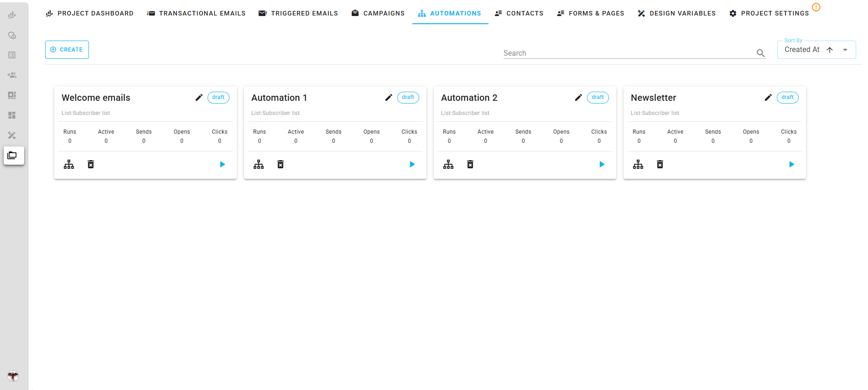Image resolution: width=868 pixels, height=390 pixels.
Task: Click the Create automation button
Action: coord(67,50)
